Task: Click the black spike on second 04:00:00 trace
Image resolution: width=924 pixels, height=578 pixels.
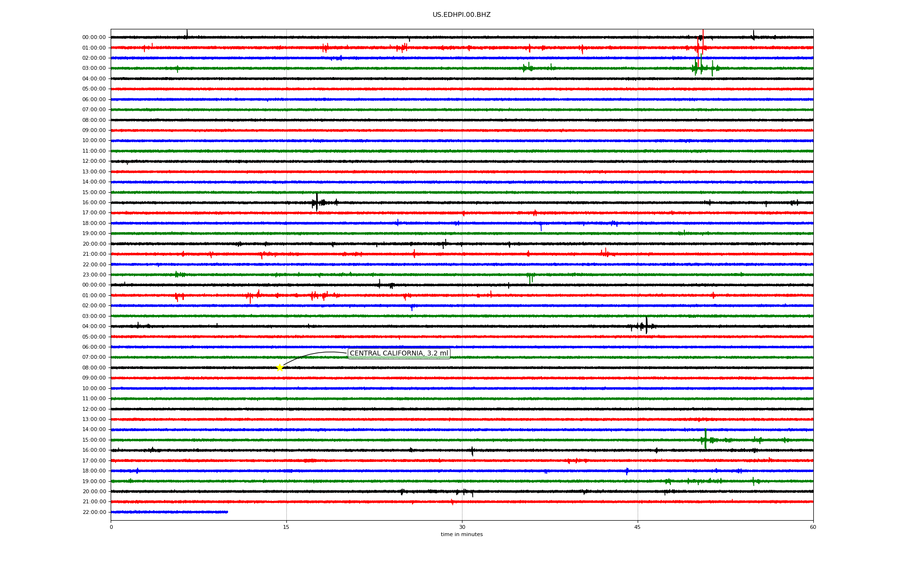Action: [x=646, y=326]
